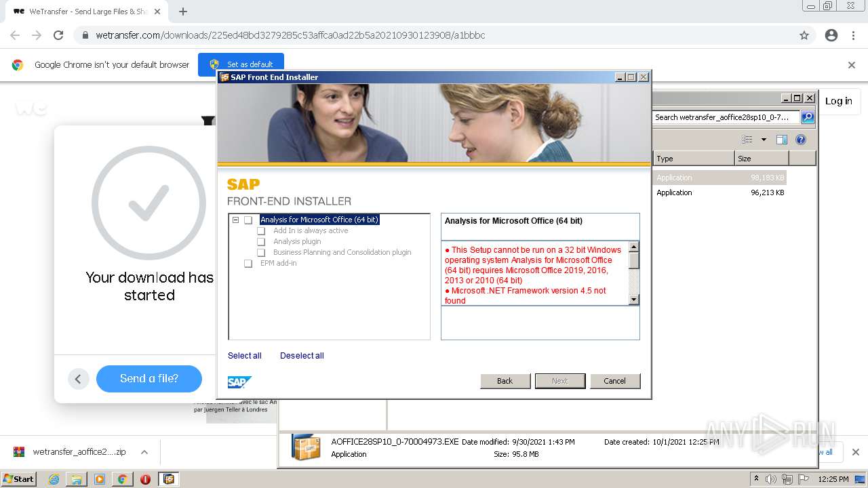Click the explorer search magnifier icon
This screenshot has width=868, height=488.
(x=808, y=117)
